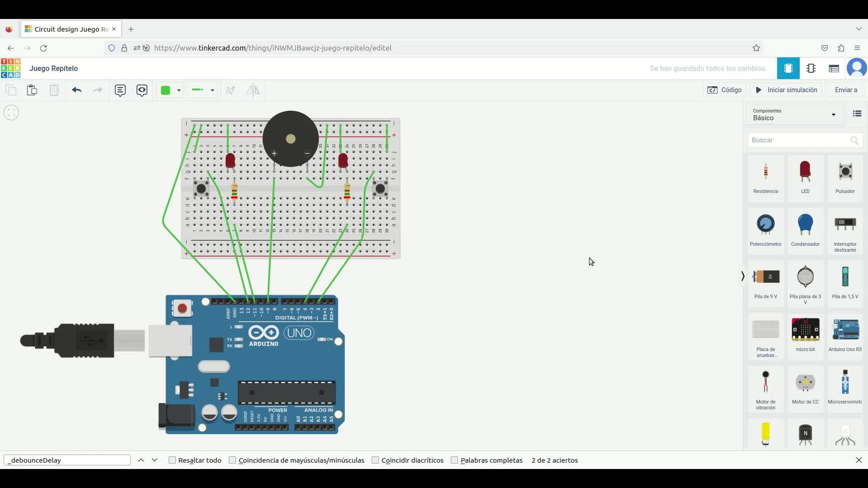This screenshot has width=868, height=488.
Task: Click the undo arrow in toolbar
Action: point(76,90)
